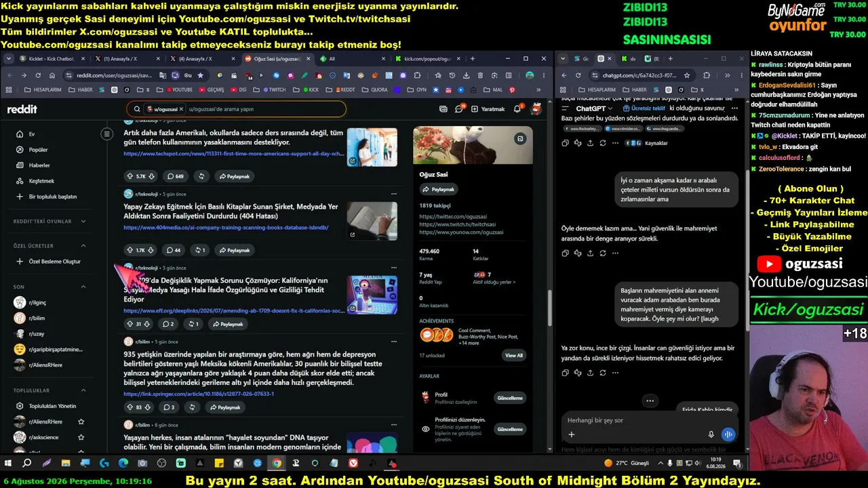Upvote the post with 1.7K score
868x488 pixels.
[x=130, y=250]
